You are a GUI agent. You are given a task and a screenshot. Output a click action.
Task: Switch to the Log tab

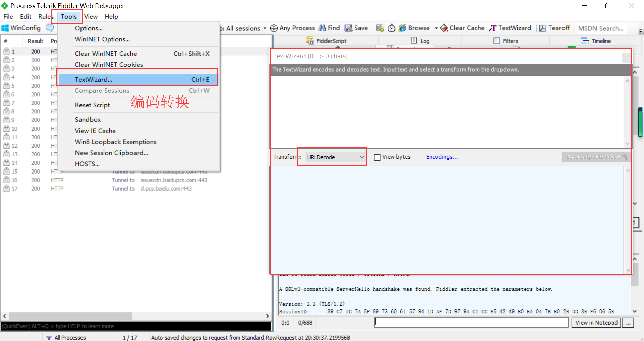pyautogui.click(x=420, y=41)
